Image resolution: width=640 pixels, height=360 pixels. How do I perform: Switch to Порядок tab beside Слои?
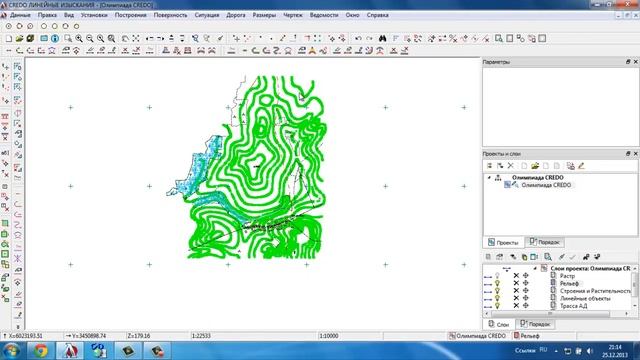(x=536, y=324)
